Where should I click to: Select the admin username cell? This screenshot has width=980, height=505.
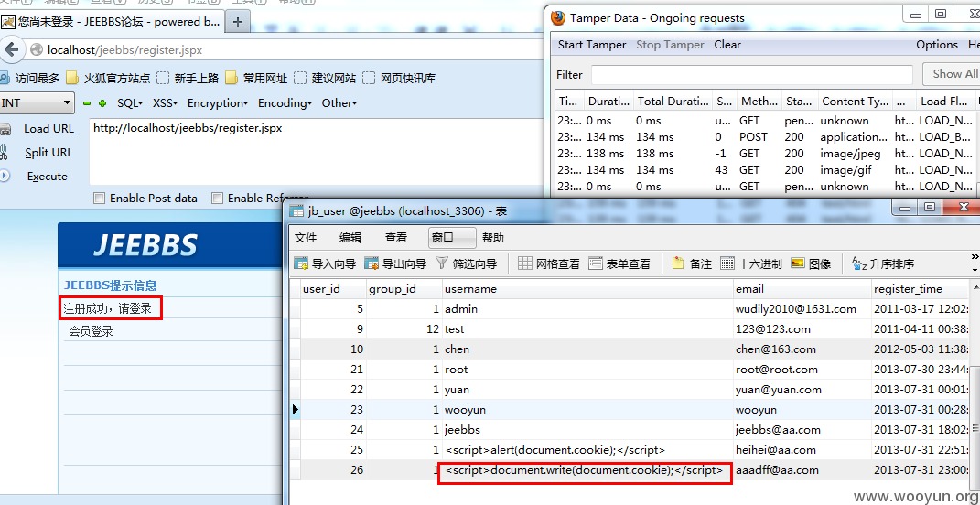587,308
